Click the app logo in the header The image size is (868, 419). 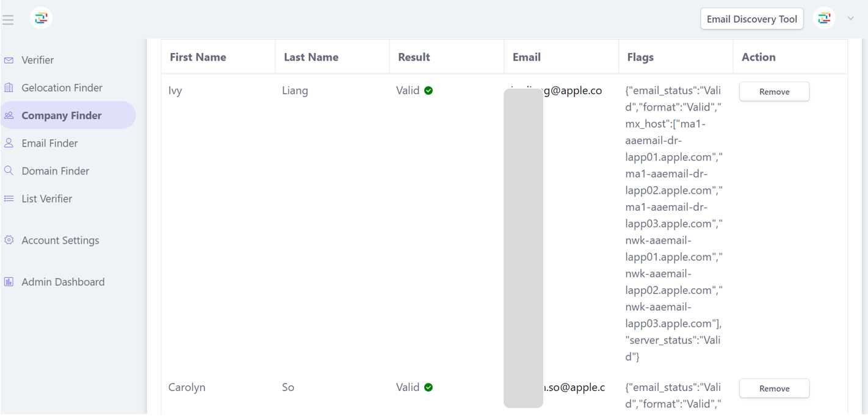tap(41, 18)
